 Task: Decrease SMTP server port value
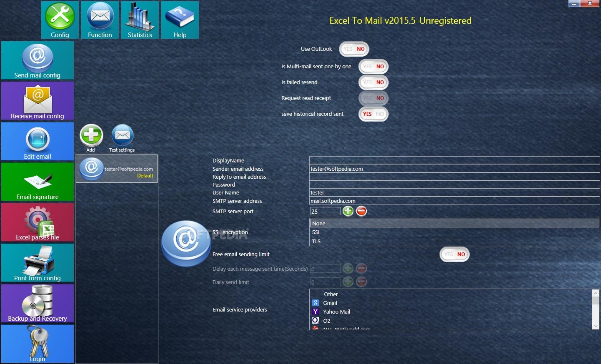pos(361,211)
